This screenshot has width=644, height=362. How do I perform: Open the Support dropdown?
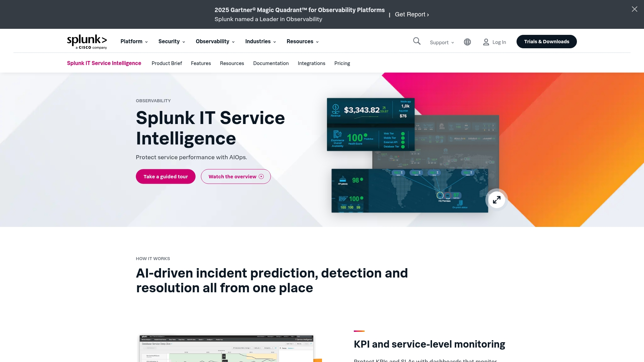[x=442, y=43]
